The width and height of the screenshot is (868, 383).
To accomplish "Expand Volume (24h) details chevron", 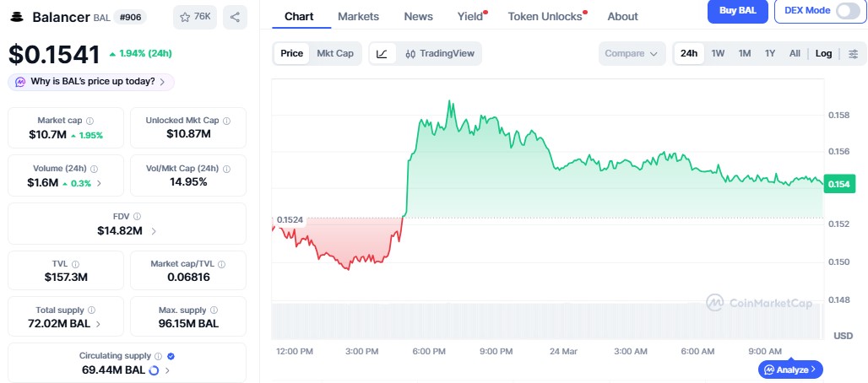I will (x=99, y=183).
